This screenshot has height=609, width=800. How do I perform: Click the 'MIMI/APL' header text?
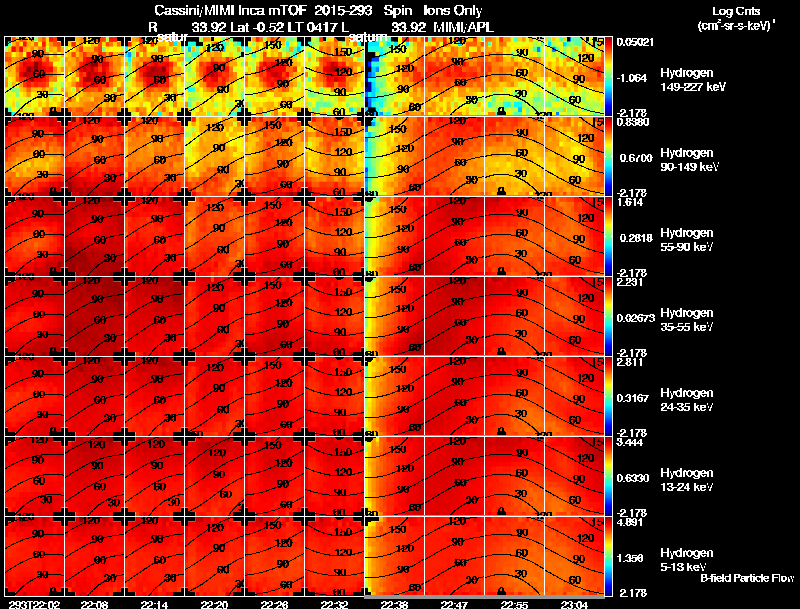(x=463, y=27)
